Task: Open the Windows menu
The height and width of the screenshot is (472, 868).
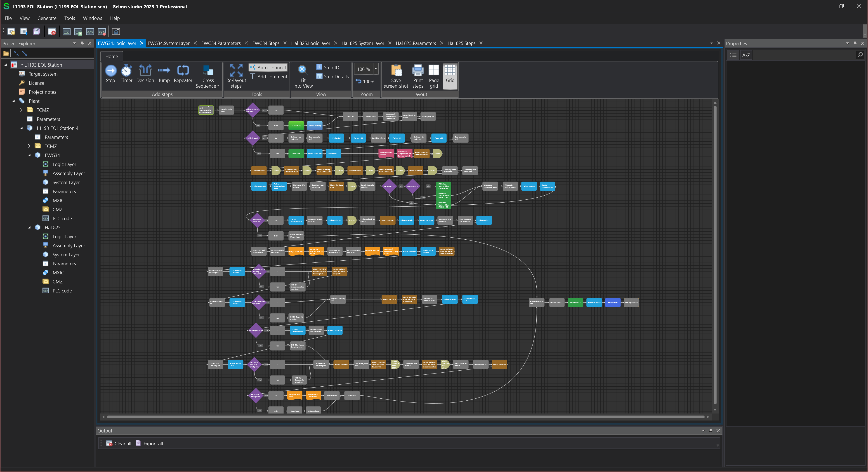Action: tap(92, 18)
